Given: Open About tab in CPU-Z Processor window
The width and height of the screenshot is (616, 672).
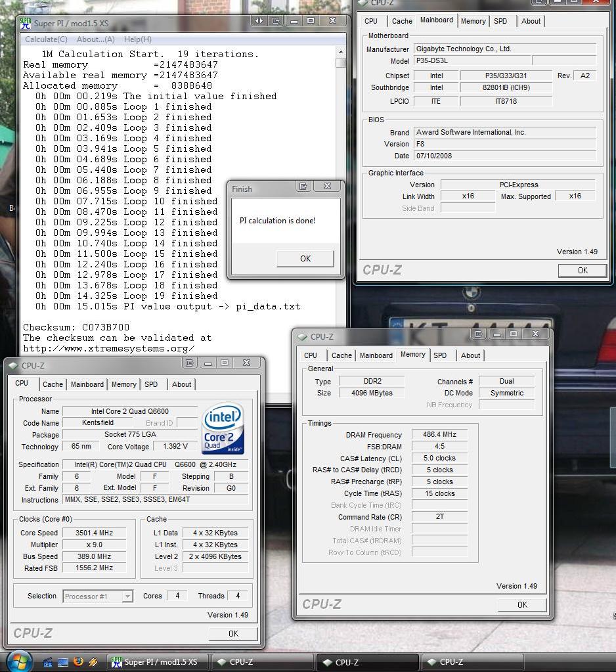Looking at the screenshot, I should coord(182,384).
